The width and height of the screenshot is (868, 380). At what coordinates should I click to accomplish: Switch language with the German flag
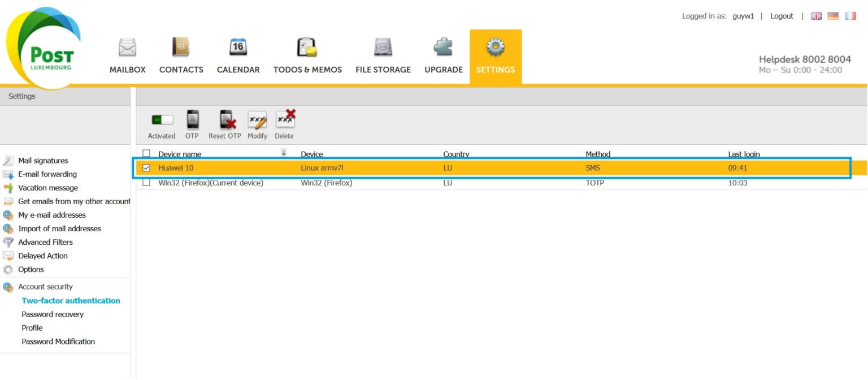click(833, 16)
